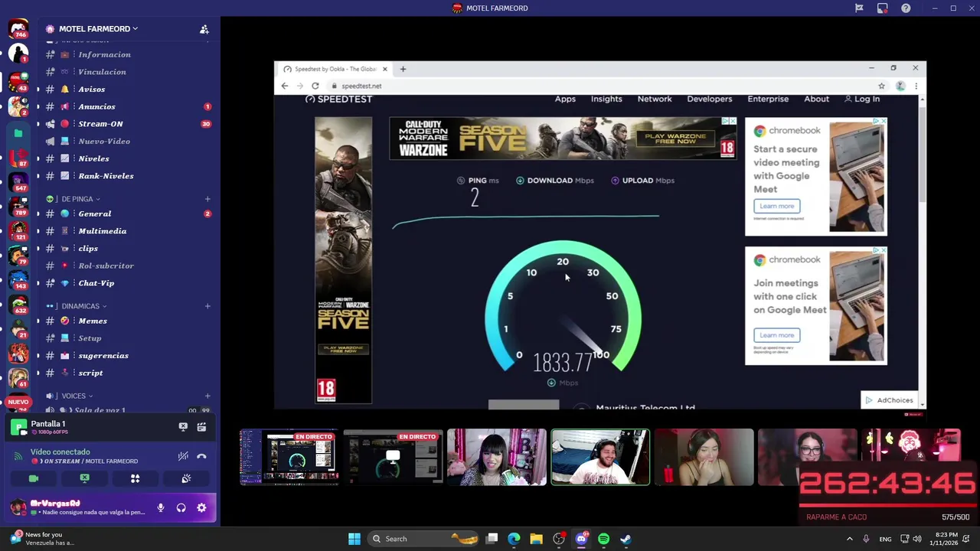The image size is (980, 551).
Task: Add a channel to DE PINGA category
Action: pos(207,199)
